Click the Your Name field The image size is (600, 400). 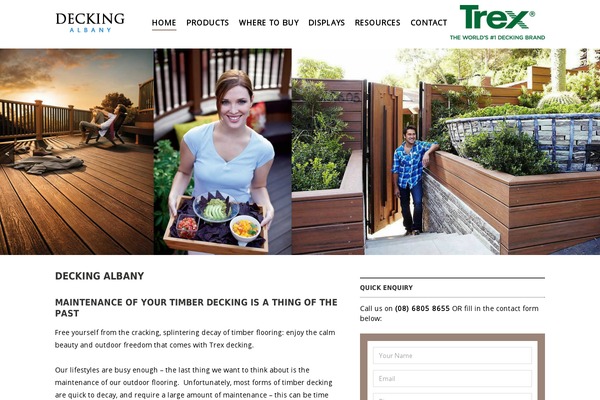(452, 356)
